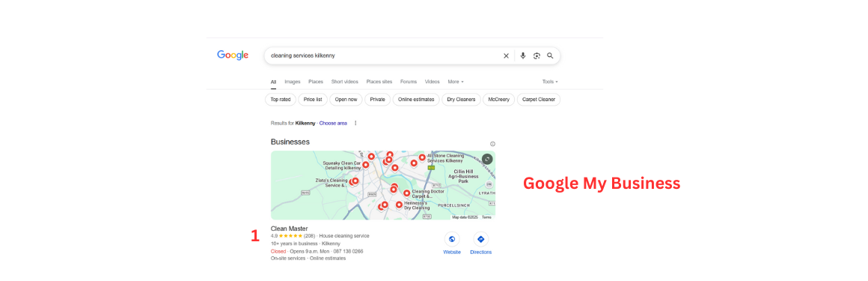Switch to the Images tab
The width and height of the screenshot is (868, 281).
293,82
